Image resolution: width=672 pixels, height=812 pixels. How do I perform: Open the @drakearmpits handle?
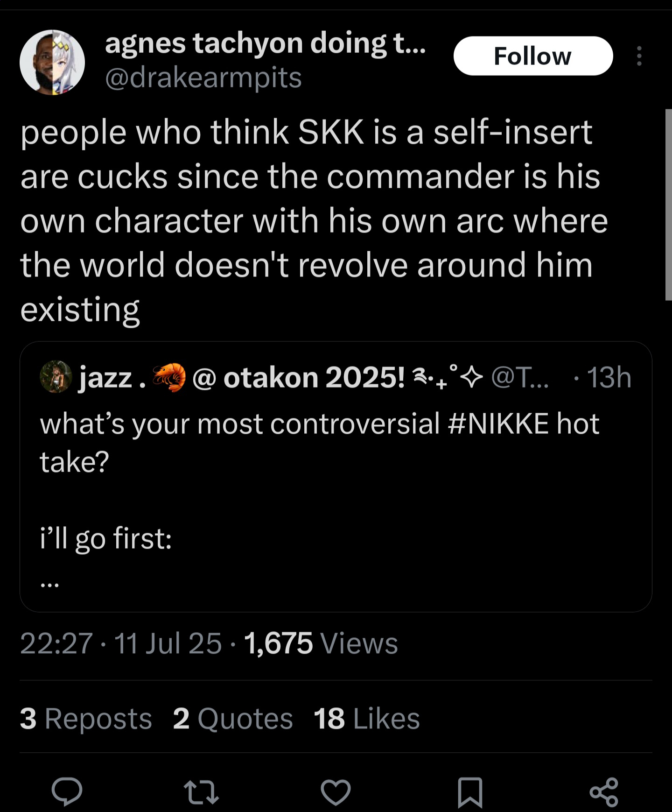tap(203, 78)
